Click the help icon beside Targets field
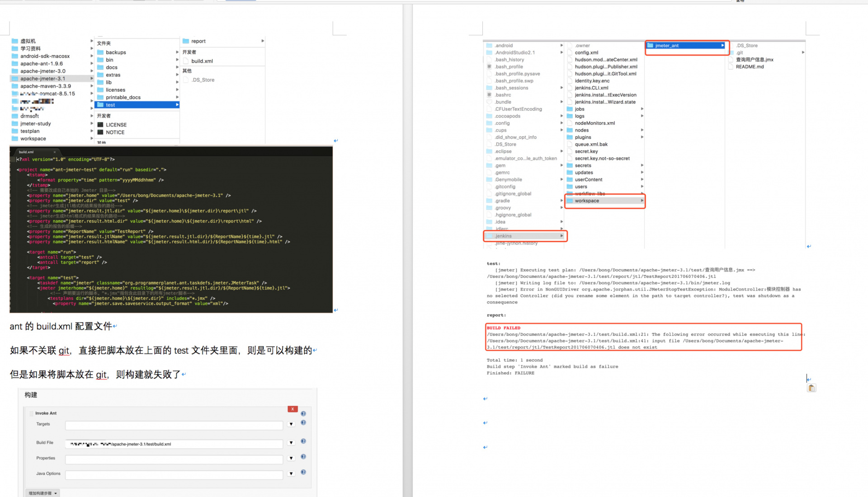 [x=303, y=423]
